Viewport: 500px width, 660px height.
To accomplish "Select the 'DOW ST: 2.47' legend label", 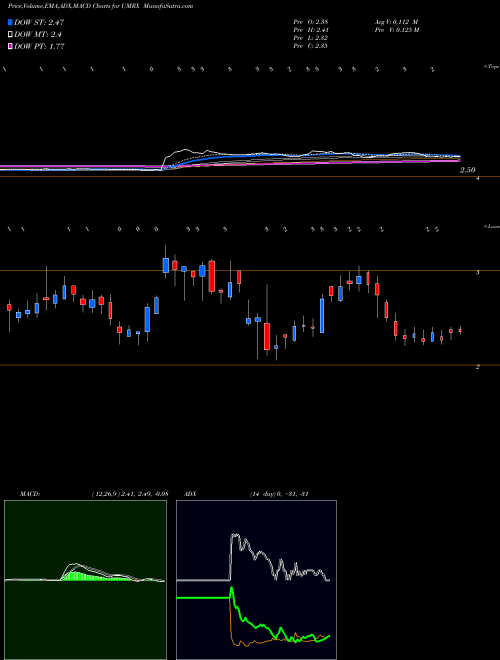I will tap(39, 22).
